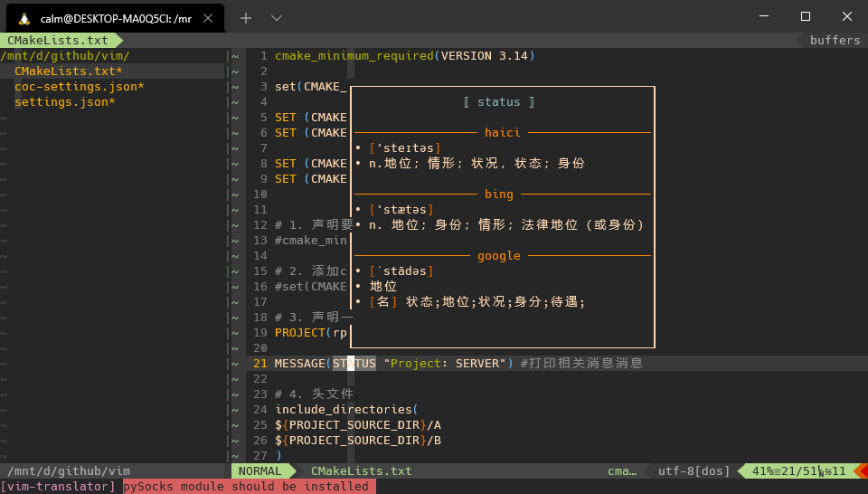The width and height of the screenshot is (868, 494).
Task: Click ${PROJECT_SOURCE_DIR}/A on line 25
Action: (x=358, y=425)
